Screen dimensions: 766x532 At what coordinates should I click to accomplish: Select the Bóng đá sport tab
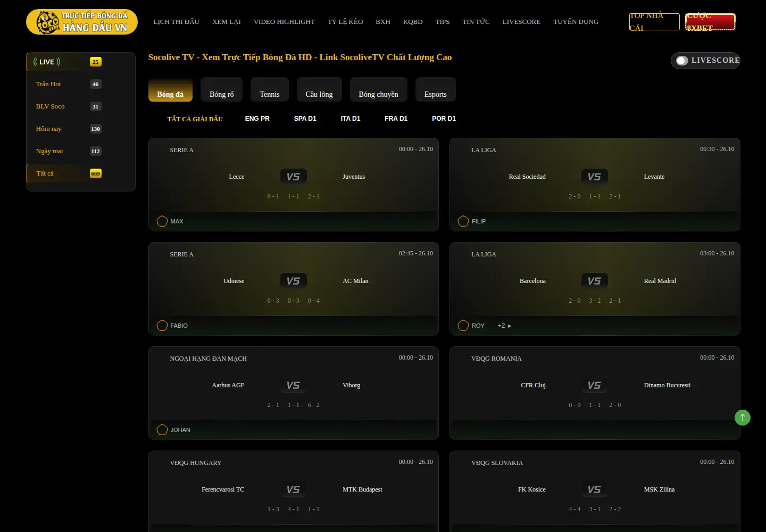170,89
